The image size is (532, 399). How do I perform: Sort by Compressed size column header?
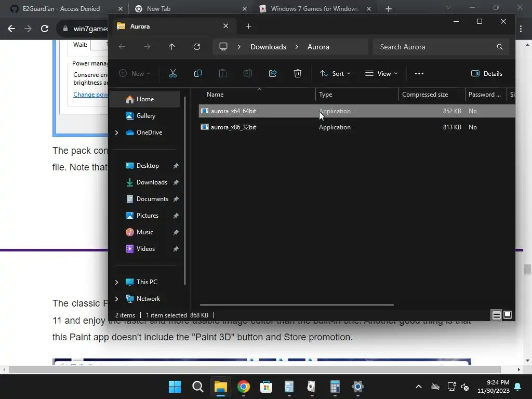[432, 95]
